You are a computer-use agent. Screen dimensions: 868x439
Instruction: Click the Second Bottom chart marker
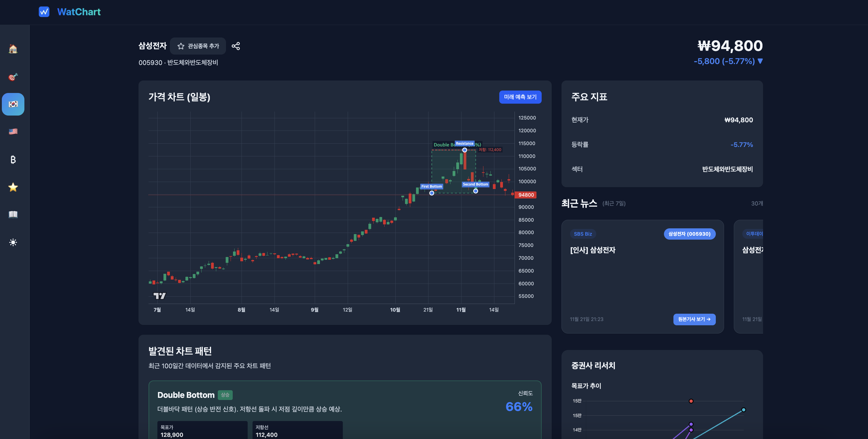(475, 191)
